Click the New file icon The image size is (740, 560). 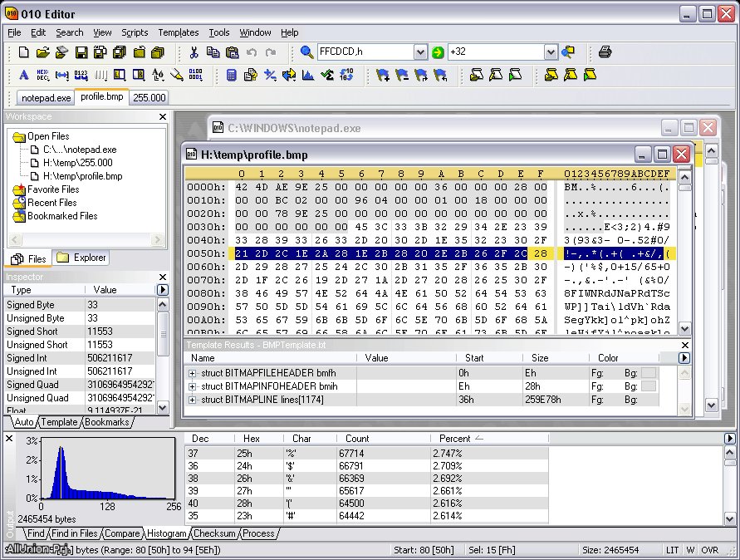(x=23, y=52)
